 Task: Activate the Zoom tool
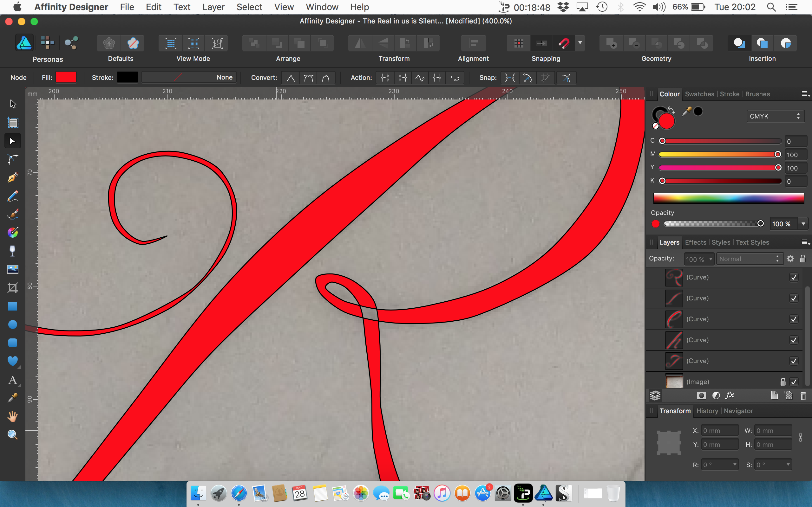click(12, 434)
